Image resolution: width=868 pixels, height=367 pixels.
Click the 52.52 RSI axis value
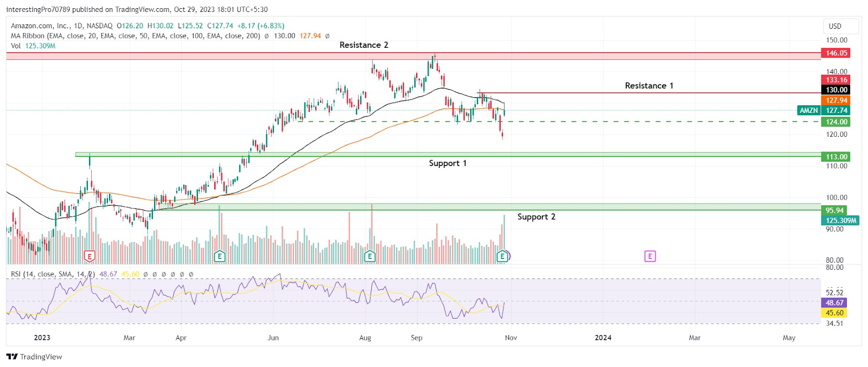835,293
